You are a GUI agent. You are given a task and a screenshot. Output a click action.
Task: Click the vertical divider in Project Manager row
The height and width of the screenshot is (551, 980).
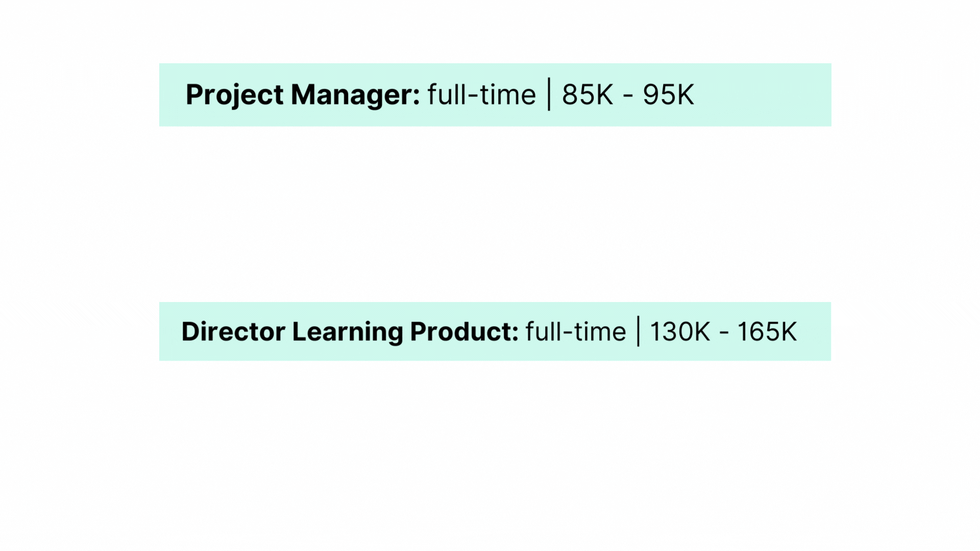coord(549,94)
